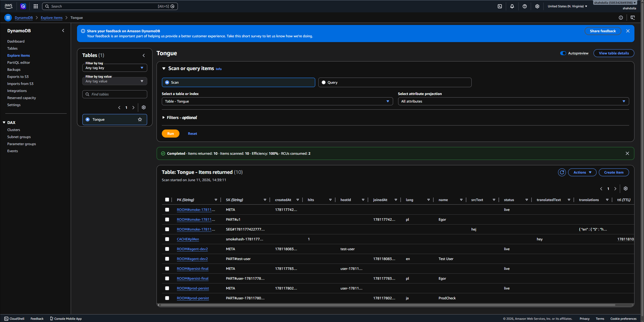Select the Tongue table radio button
This screenshot has height=322, width=644.
point(88,119)
